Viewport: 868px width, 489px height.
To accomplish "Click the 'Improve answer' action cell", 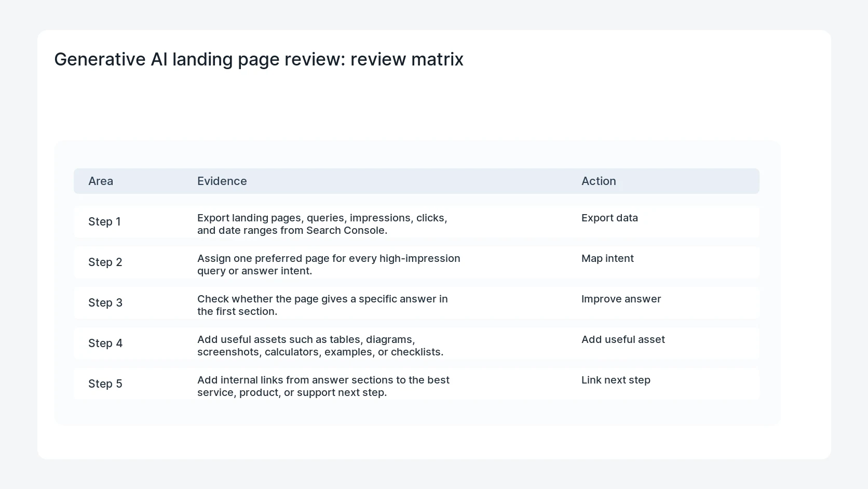I will coord(621,299).
